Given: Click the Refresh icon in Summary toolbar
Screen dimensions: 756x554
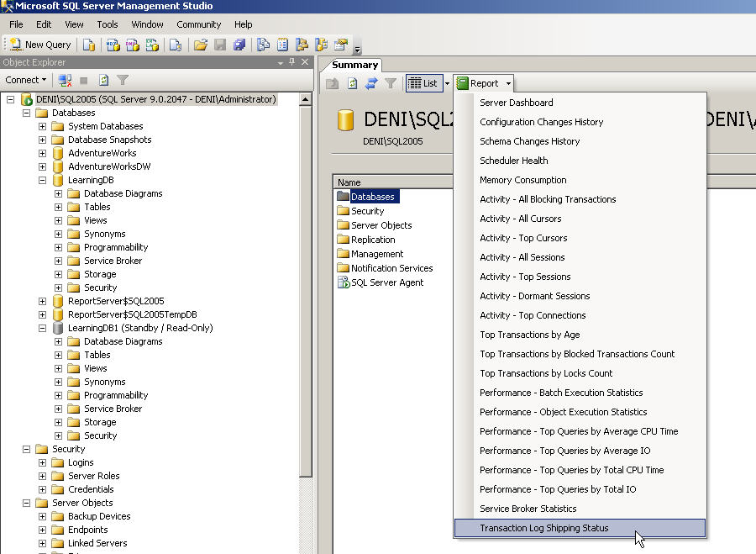Looking at the screenshot, I should coord(353,83).
